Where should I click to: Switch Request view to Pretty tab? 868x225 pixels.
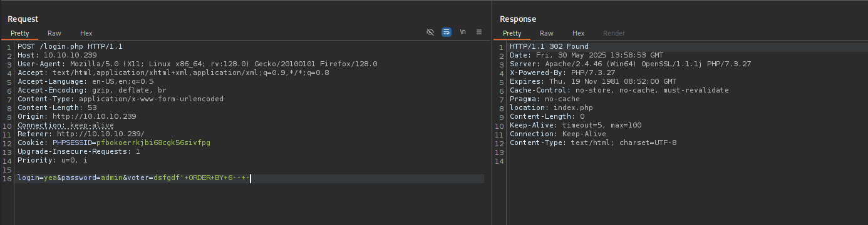20,33
